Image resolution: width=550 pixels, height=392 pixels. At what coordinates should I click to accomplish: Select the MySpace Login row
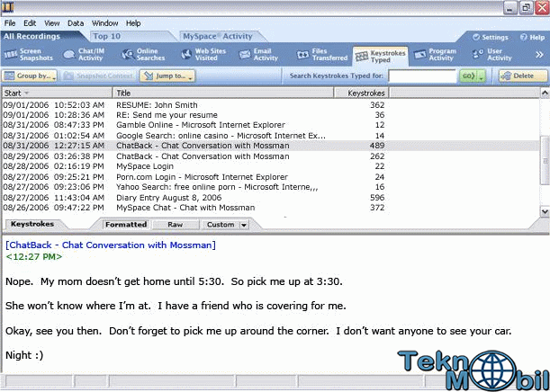coord(270,166)
